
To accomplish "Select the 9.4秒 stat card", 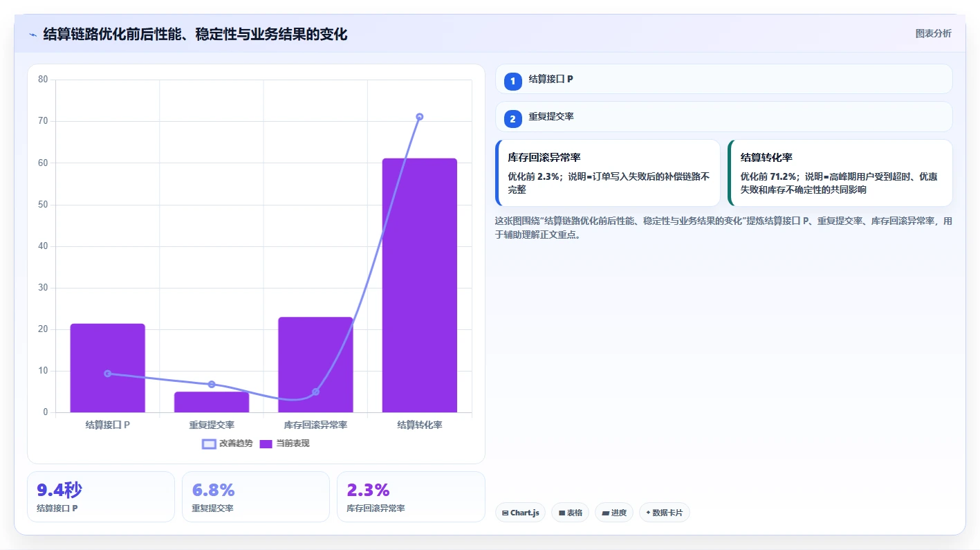I will tap(101, 497).
